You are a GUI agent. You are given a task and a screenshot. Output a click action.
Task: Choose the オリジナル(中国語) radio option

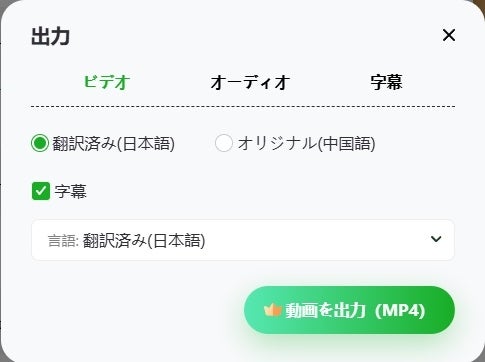pos(224,143)
